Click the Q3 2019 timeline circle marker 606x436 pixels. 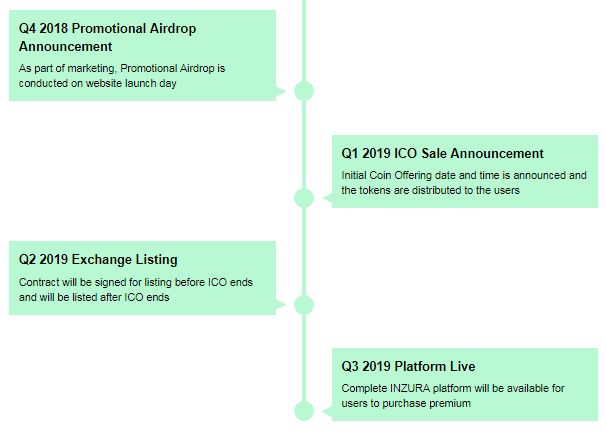(x=304, y=411)
